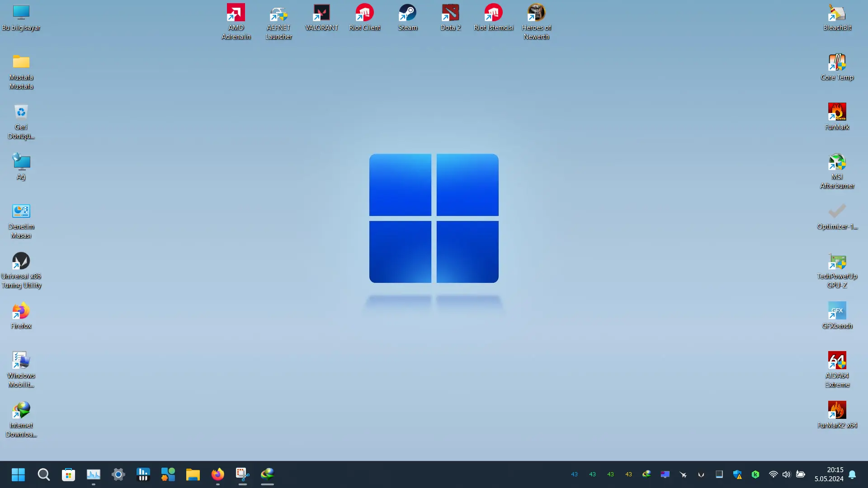Select the Riot Client shortcut

364,18
